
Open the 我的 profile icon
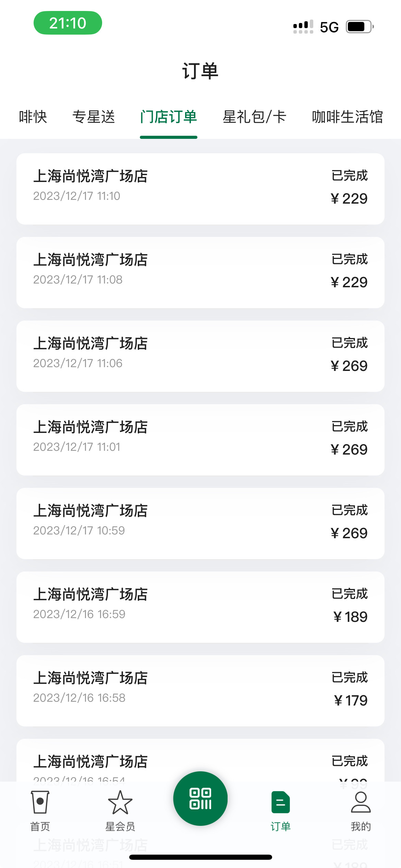coord(361,802)
